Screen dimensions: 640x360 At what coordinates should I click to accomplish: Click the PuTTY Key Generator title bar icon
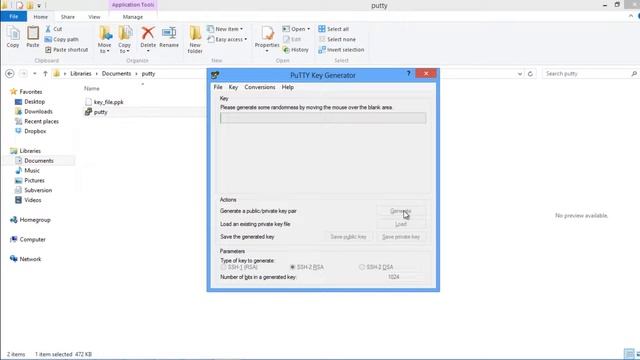[x=215, y=75]
